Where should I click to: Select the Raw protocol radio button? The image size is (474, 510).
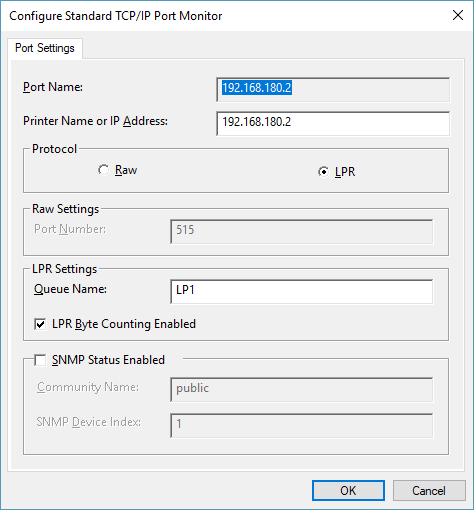click(x=104, y=170)
